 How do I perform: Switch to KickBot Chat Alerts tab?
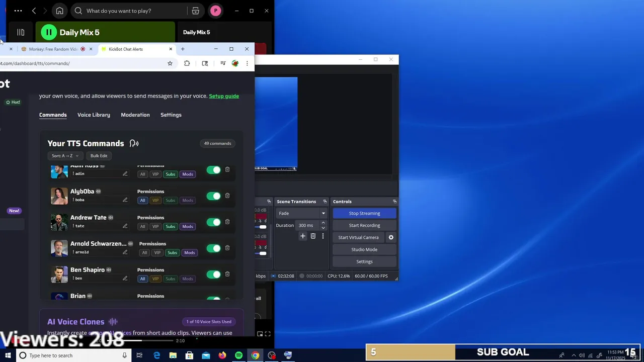click(136, 49)
